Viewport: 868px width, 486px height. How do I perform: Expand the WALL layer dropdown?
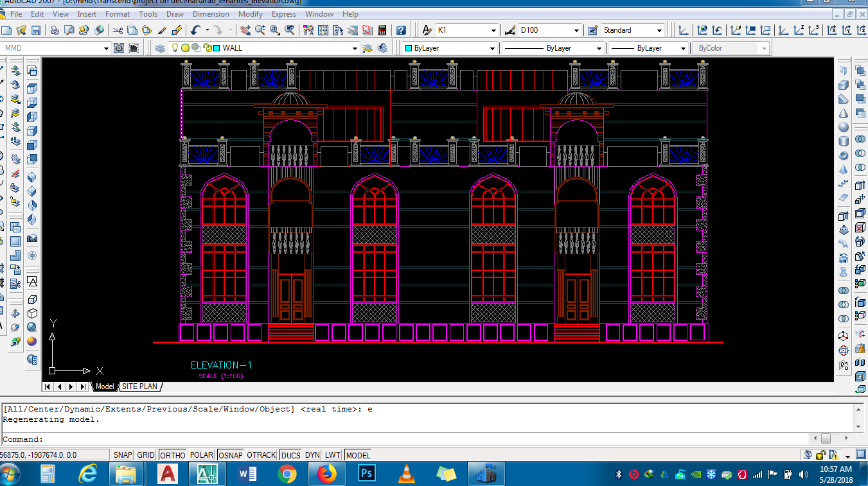coord(354,48)
